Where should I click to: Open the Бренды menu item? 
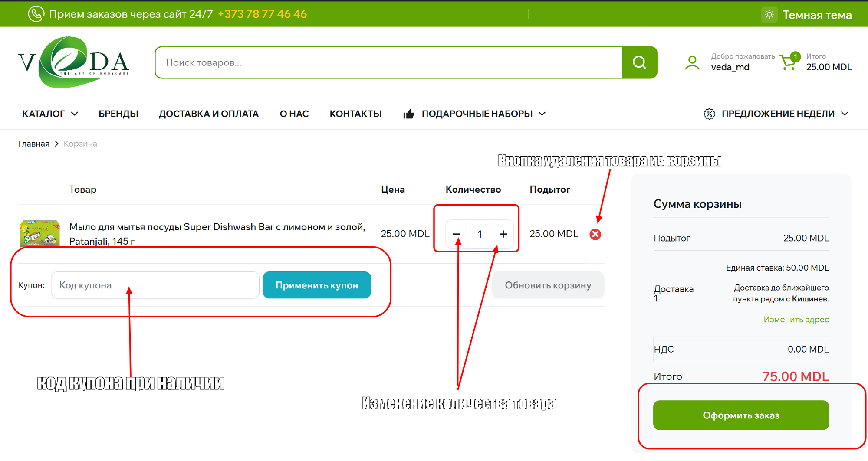click(118, 114)
